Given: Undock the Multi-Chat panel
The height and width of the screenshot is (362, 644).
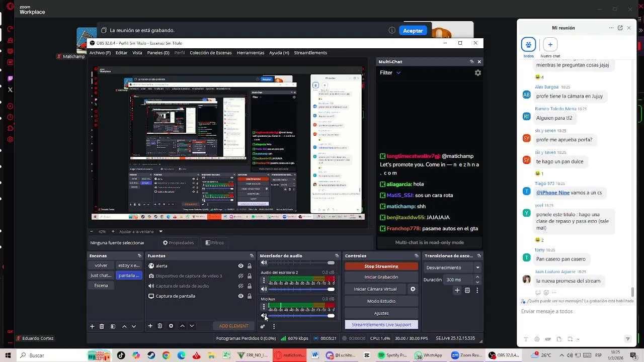Looking at the screenshot, I should (x=471, y=61).
